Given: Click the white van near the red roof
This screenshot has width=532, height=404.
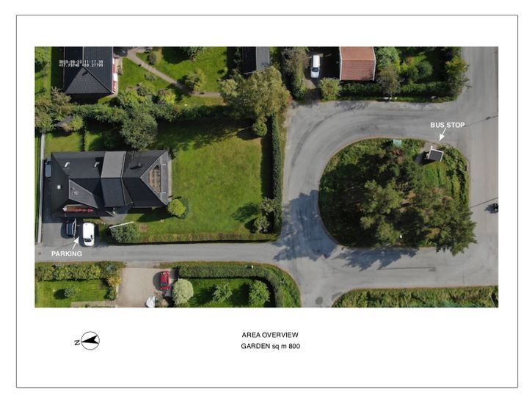Looking at the screenshot, I should 316,66.
